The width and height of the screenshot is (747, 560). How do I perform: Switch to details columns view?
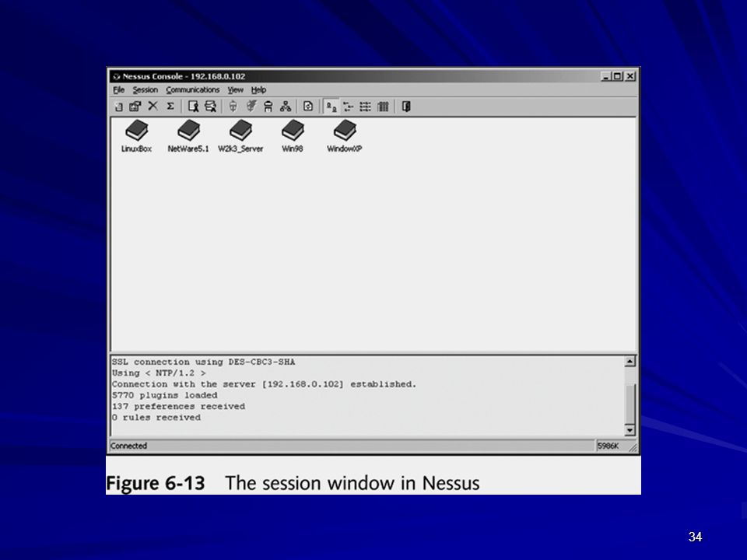pos(383,107)
